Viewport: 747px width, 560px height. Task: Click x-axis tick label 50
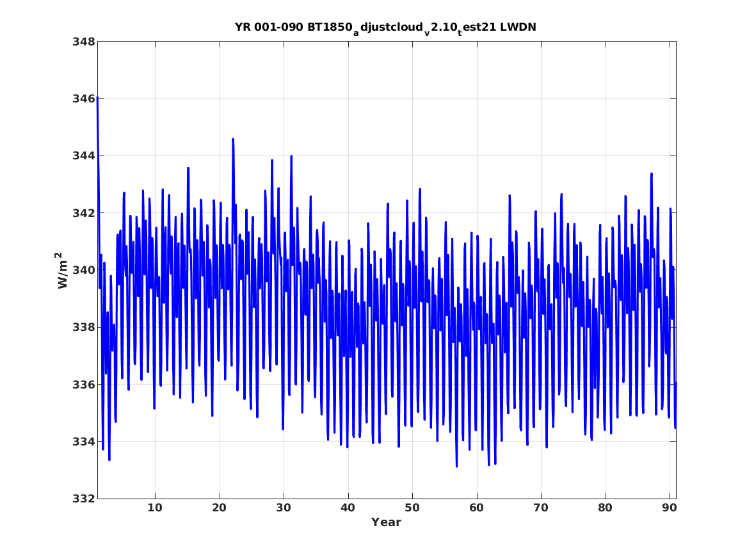tap(412, 508)
